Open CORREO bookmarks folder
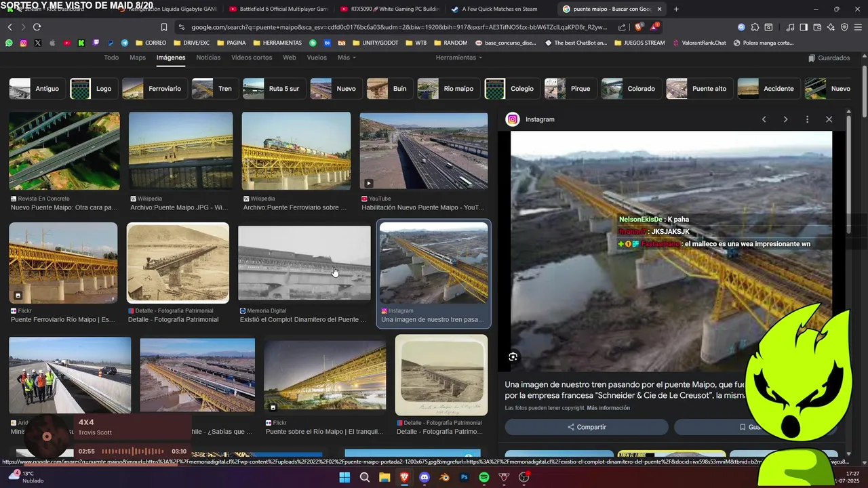Screen dimensions: 868x488 [x=149, y=43]
